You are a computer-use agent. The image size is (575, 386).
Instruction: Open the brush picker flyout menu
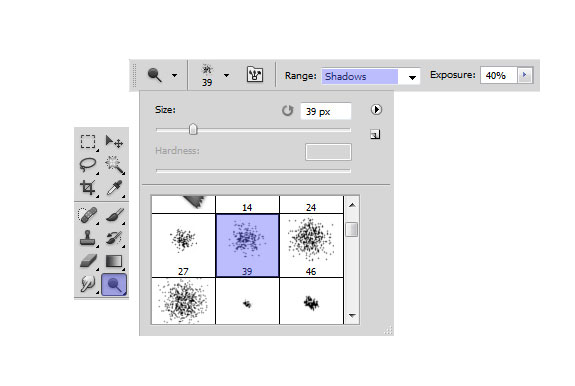point(376,110)
